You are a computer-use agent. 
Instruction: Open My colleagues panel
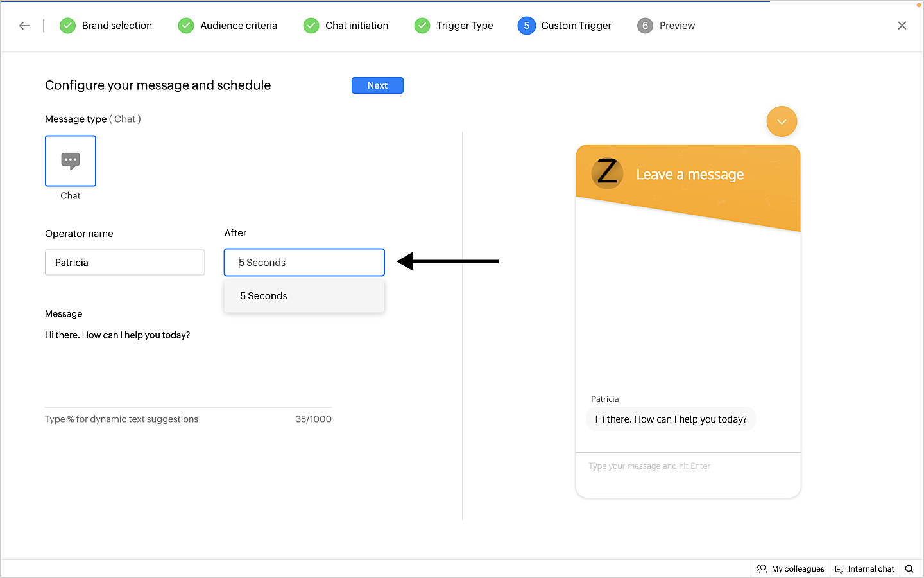(791, 569)
